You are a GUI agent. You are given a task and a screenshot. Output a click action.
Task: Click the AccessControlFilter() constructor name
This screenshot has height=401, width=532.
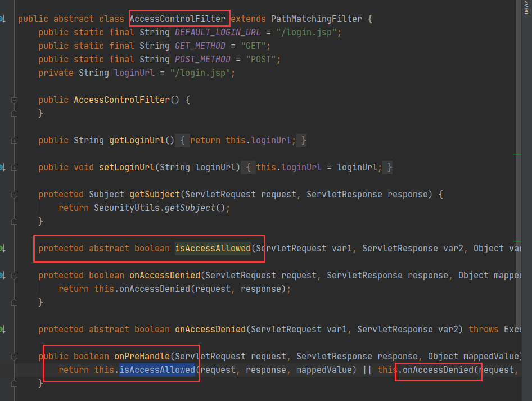(122, 100)
